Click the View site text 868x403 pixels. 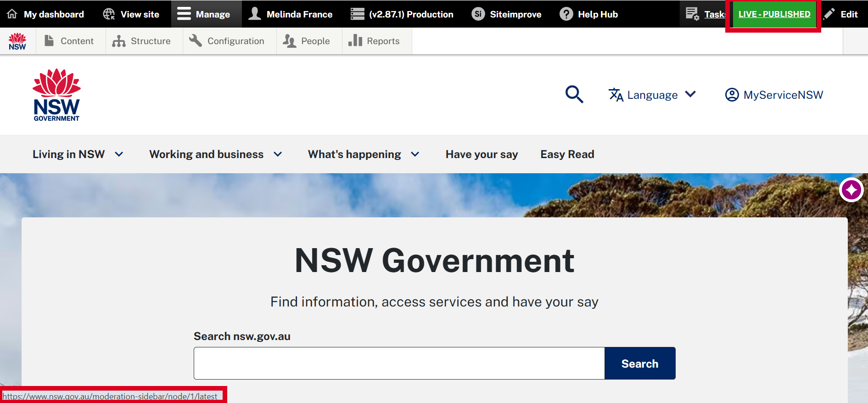(x=140, y=14)
